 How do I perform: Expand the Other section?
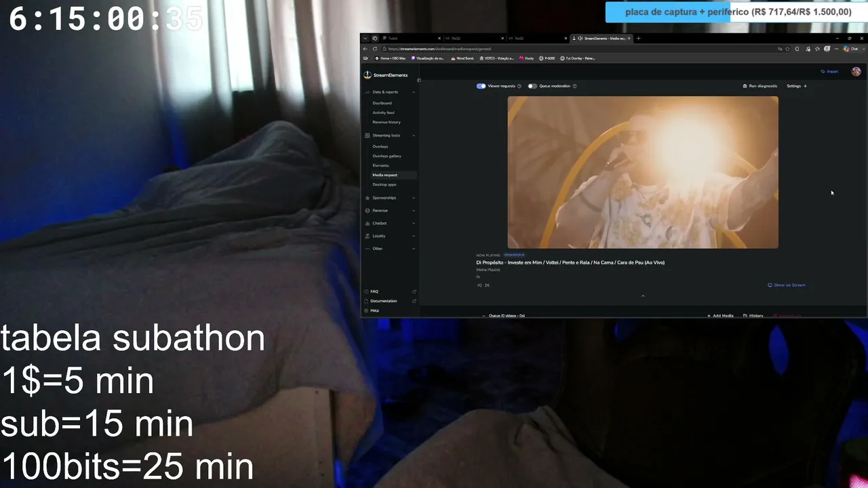coord(390,249)
